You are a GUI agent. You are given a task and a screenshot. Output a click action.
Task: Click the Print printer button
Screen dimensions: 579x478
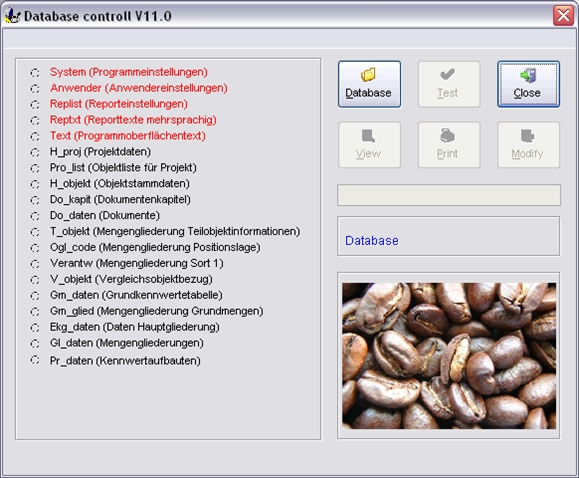(449, 145)
